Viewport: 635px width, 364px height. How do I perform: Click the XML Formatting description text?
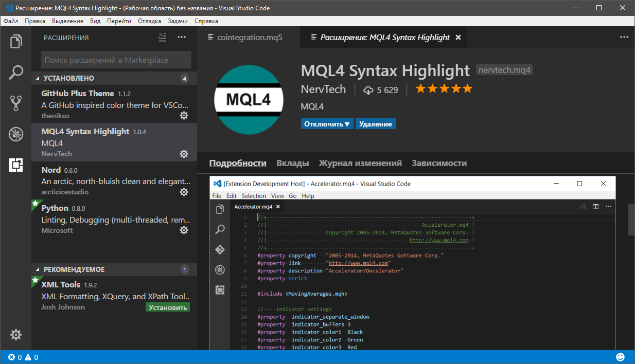116,296
